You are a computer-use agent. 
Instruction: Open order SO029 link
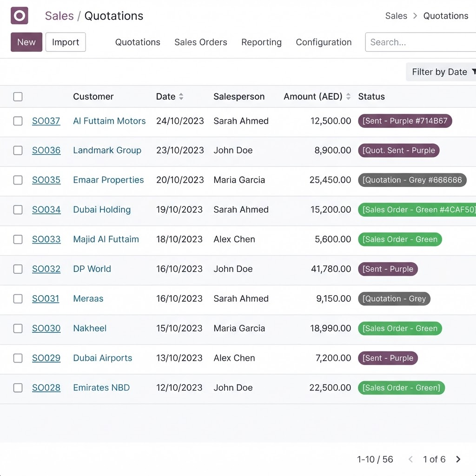(46, 358)
